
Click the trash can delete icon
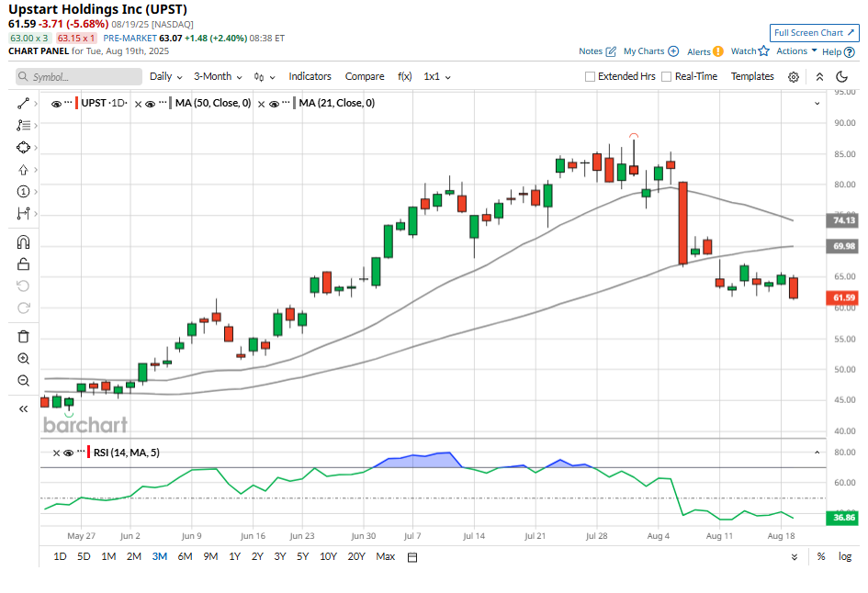point(23,336)
